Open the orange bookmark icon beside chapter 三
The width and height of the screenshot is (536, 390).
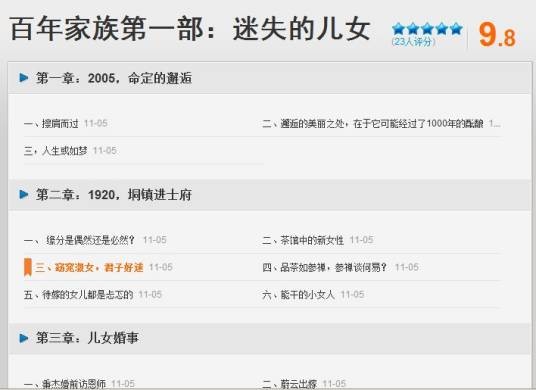coord(28,267)
